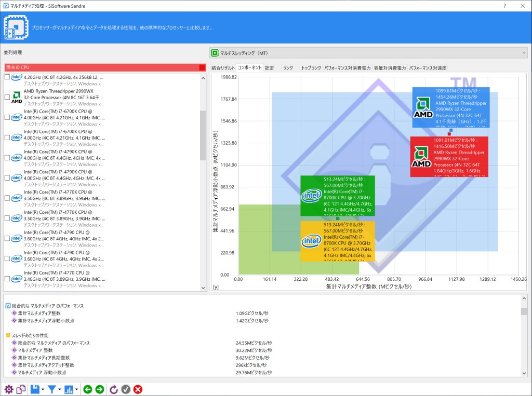Image resolution: width=532 pixels, height=396 pixels.
Task: Switch to the 結合リザルト tab
Action: pos(223,68)
